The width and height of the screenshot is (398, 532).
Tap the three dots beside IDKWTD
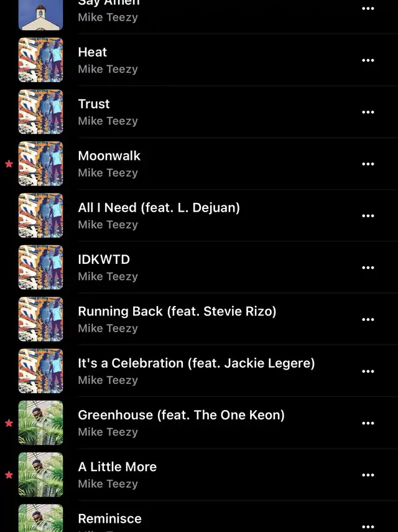pyautogui.click(x=368, y=268)
